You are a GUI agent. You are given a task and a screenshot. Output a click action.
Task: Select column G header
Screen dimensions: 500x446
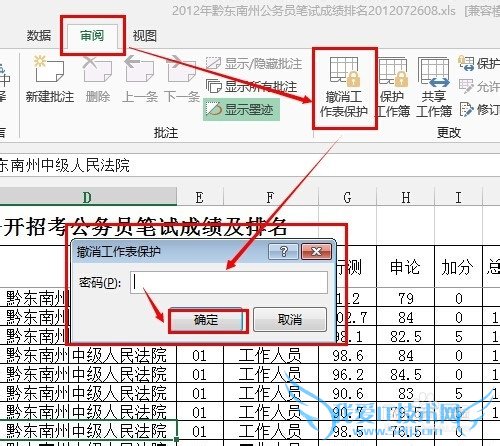347,197
